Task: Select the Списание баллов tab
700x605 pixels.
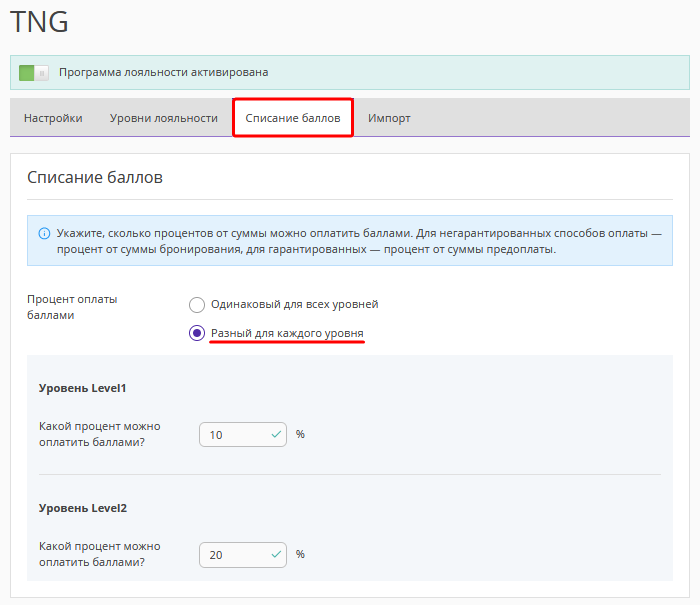Action: pyautogui.click(x=293, y=118)
